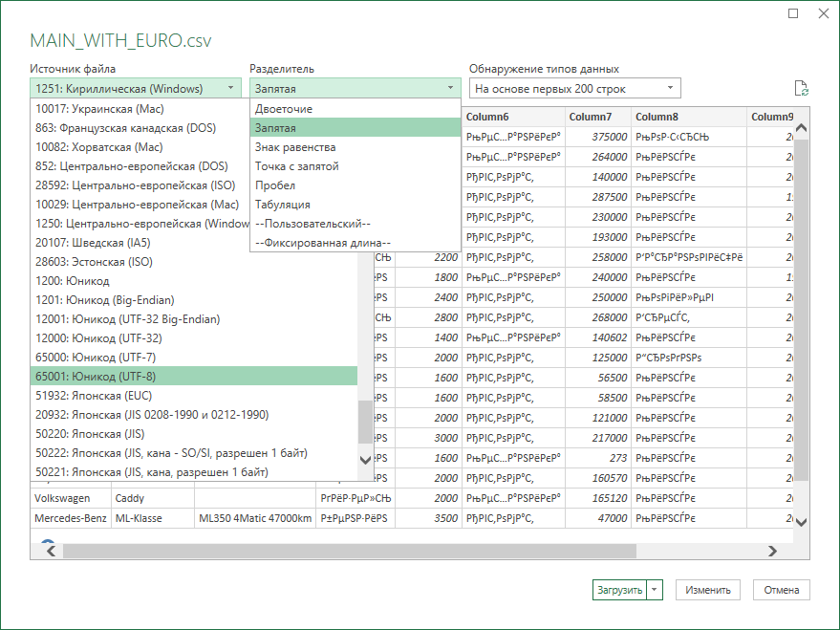
Task: Pick 51932: Японская (EUC) encoding
Action: point(194,396)
